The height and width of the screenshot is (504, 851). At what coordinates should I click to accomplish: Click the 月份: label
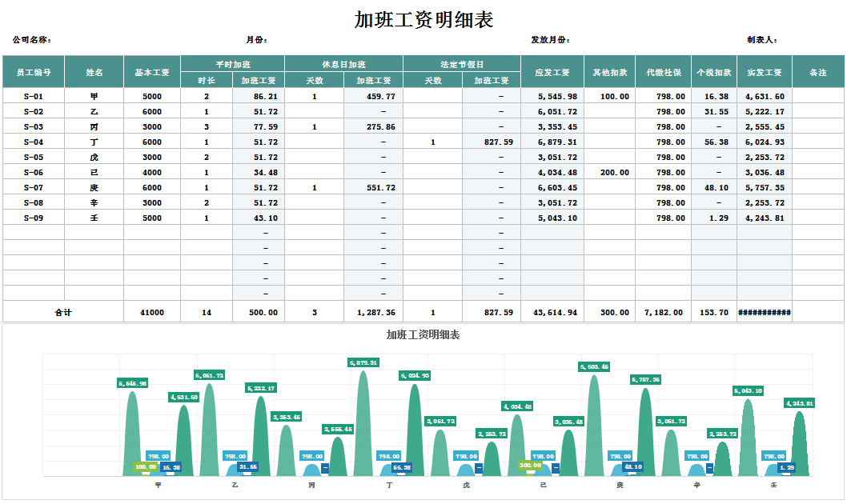256,40
